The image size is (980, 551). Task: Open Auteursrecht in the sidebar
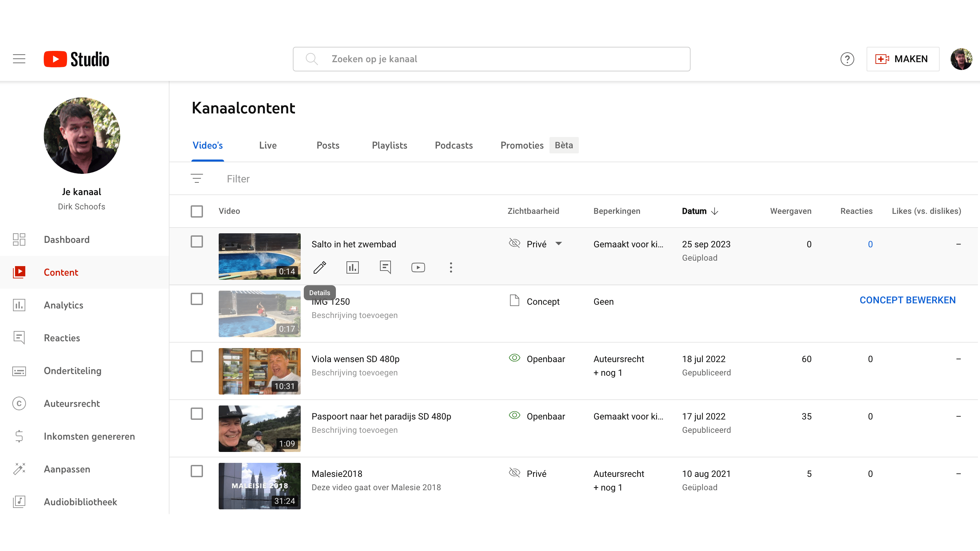[71, 403]
